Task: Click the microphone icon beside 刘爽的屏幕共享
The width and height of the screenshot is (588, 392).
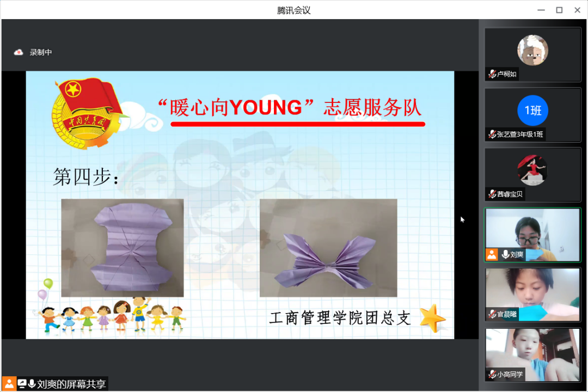Action: [32, 384]
